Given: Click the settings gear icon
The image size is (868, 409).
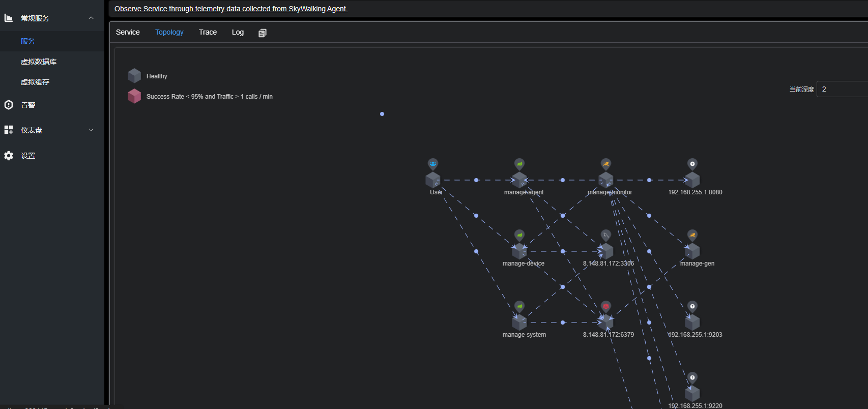Looking at the screenshot, I should (x=9, y=156).
